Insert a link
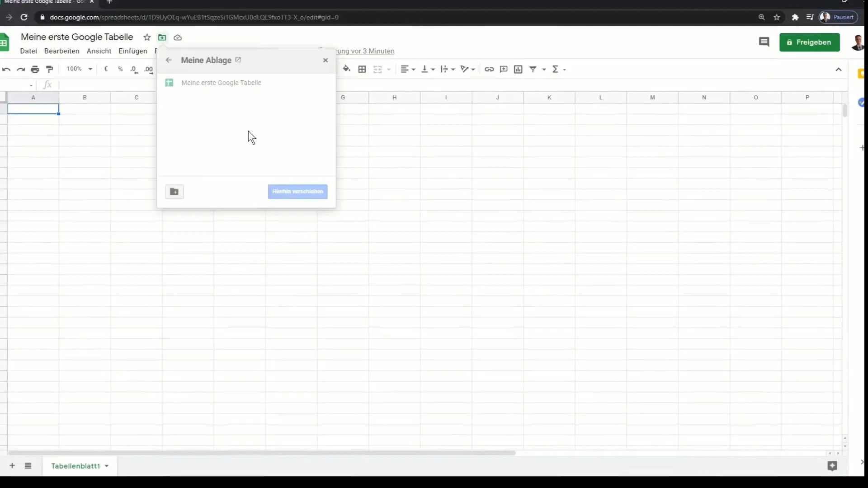The height and width of the screenshot is (488, 868). click(489, 69)
